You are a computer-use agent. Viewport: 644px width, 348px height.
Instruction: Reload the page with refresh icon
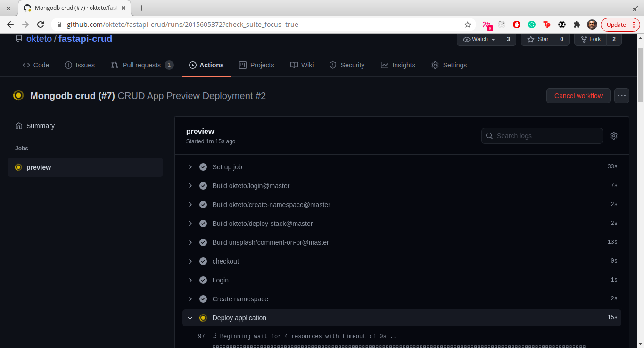point(41,25)
